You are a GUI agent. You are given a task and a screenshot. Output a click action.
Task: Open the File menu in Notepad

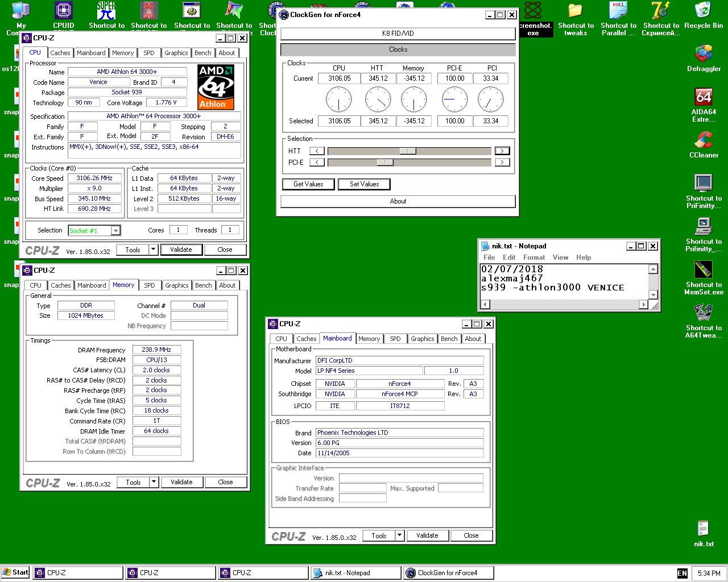click(x=489, y=257)
